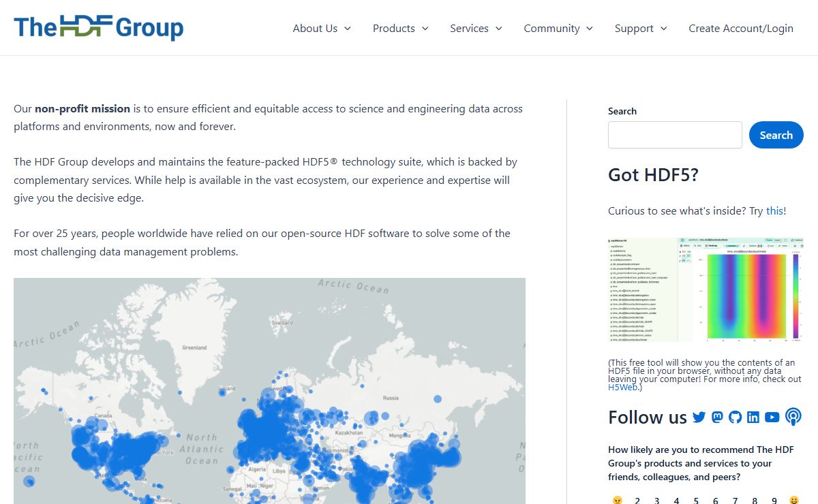
Task: Choose rating 3 in recommendation survey
Action: (x=657, y=501)
